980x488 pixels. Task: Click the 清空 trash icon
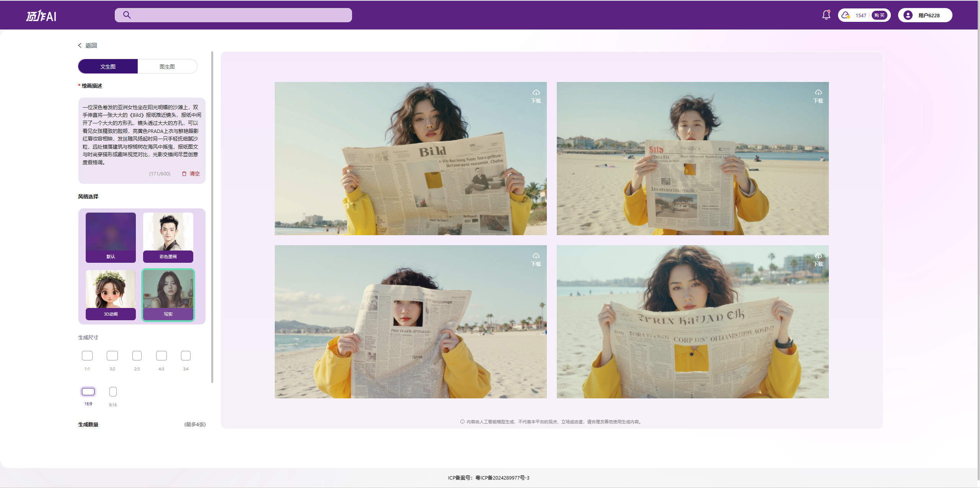184,174
